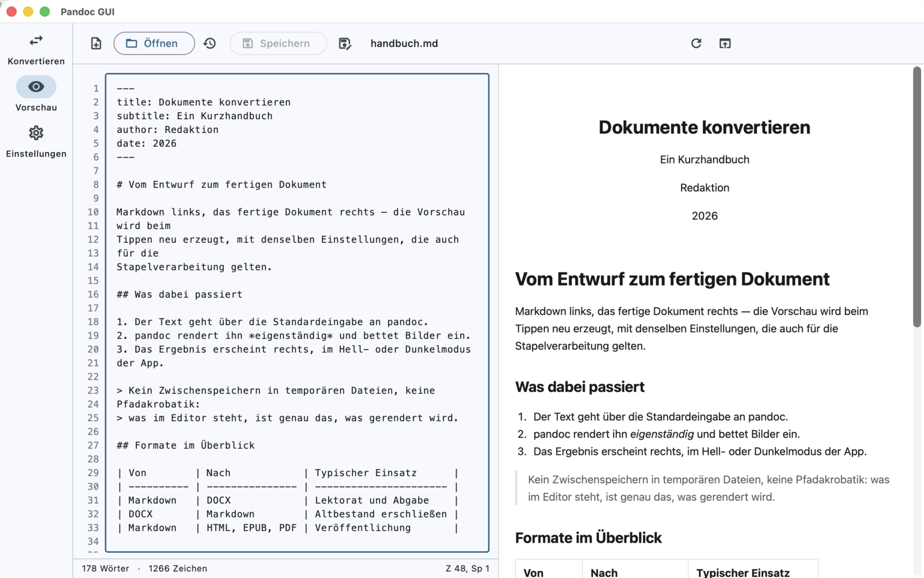Image resolution: width=924 pixels, height=578 pixels.
Task: Click the 1266 Zeichen status entry
Action: point(178,569)
